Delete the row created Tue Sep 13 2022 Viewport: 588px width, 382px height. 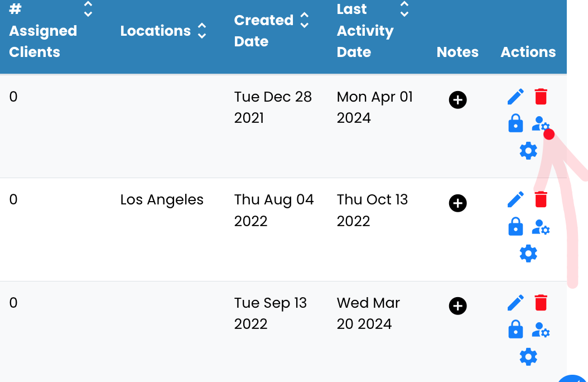[541, 303]
